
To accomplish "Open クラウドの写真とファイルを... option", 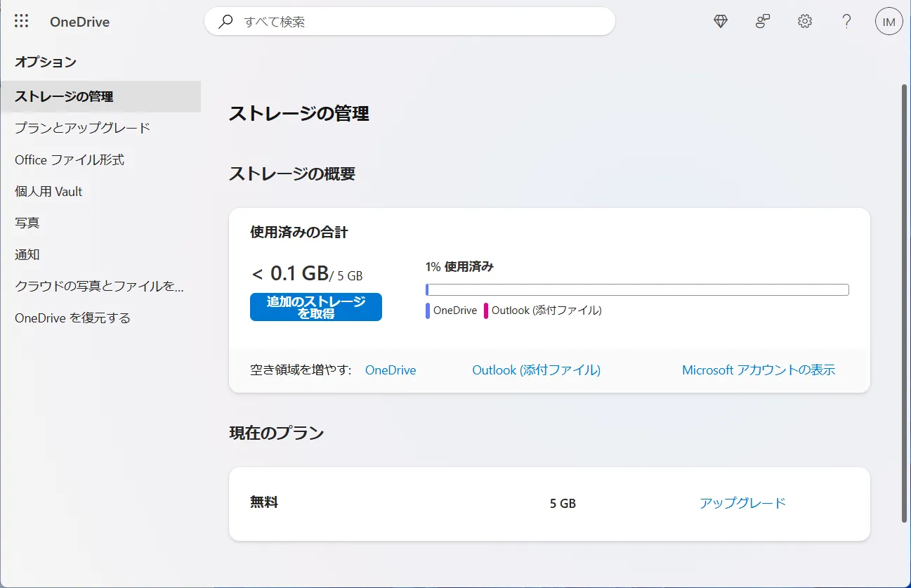I will [100, 286].
